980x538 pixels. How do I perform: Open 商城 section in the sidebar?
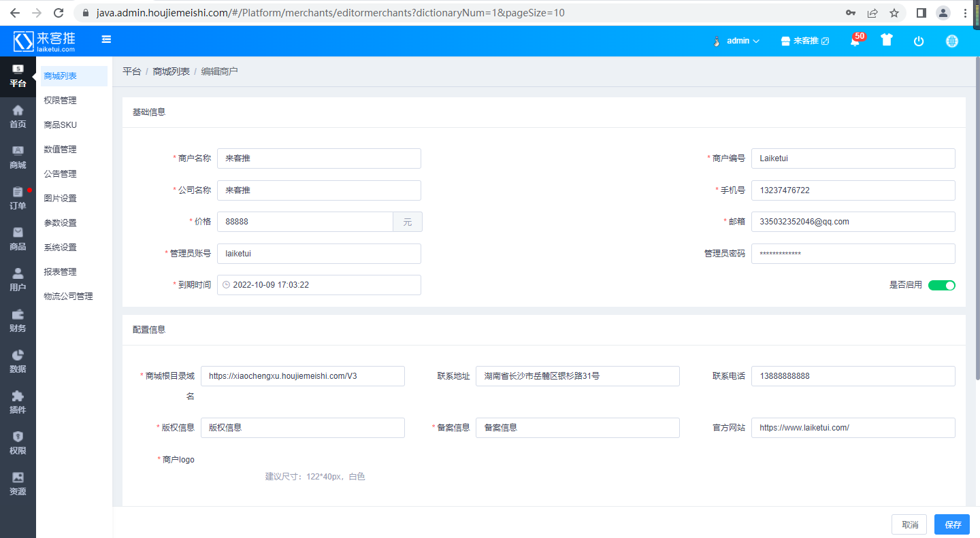(x=18, y=158)
